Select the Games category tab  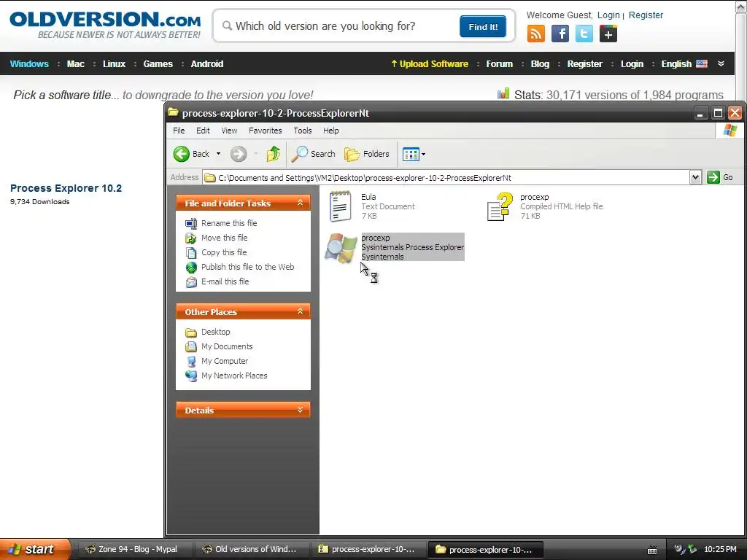point(158,64)
